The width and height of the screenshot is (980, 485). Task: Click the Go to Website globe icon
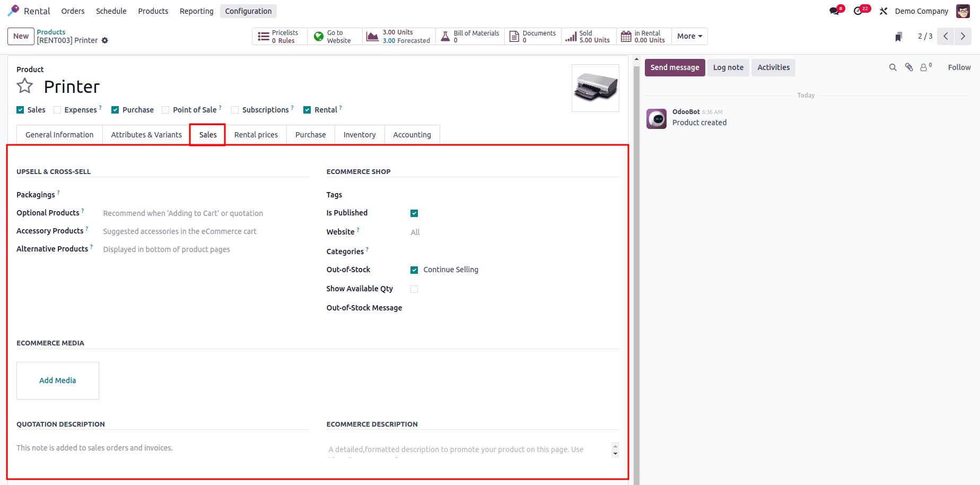pyautogui.click(x=319, y=36)
